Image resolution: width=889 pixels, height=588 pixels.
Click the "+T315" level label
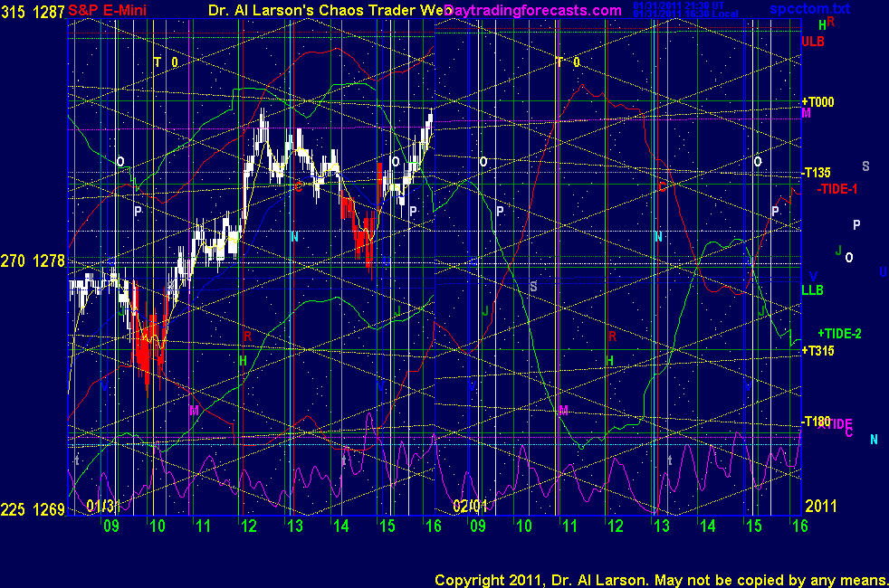(x=817, y=351)
